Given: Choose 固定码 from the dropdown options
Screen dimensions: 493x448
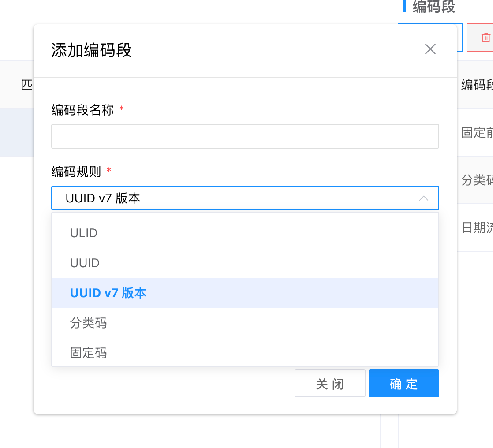Looking at the screenshot, I should click(88, 353).
